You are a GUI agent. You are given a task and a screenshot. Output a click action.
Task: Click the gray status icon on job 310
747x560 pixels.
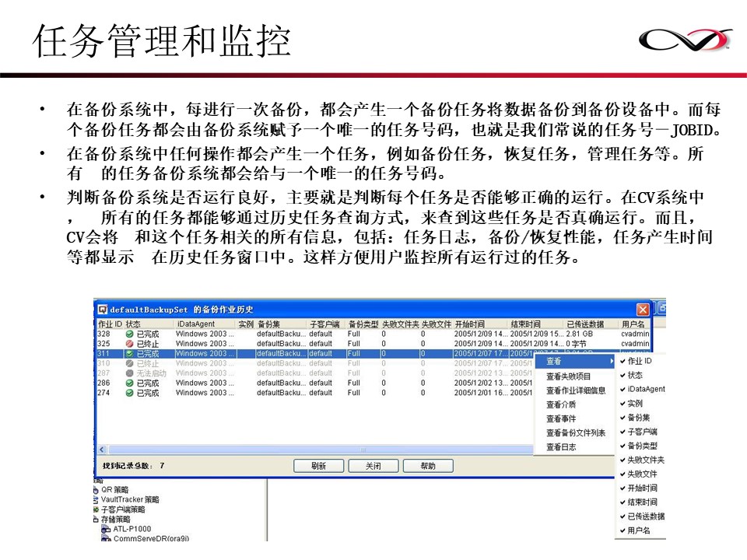[129, 363]
